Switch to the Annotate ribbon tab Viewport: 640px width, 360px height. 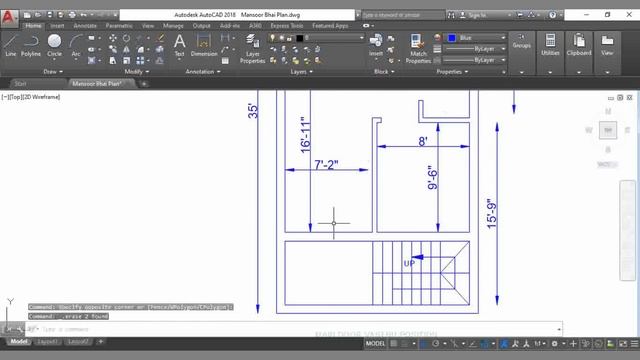pyautogui.click(x=85, y=26)
